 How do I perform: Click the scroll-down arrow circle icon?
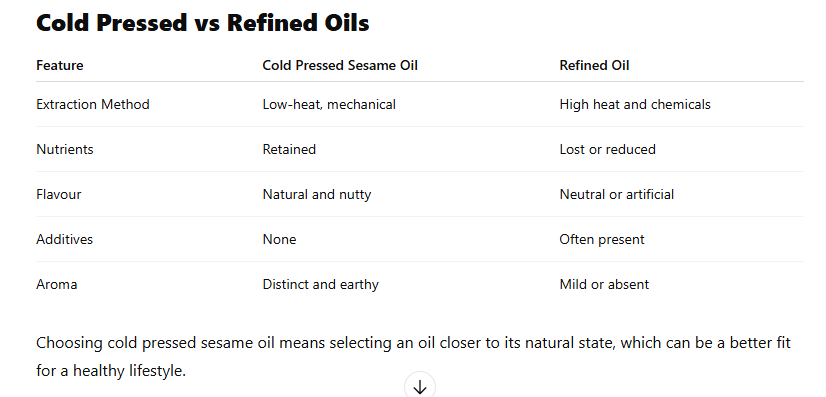(x=420, y=386)
